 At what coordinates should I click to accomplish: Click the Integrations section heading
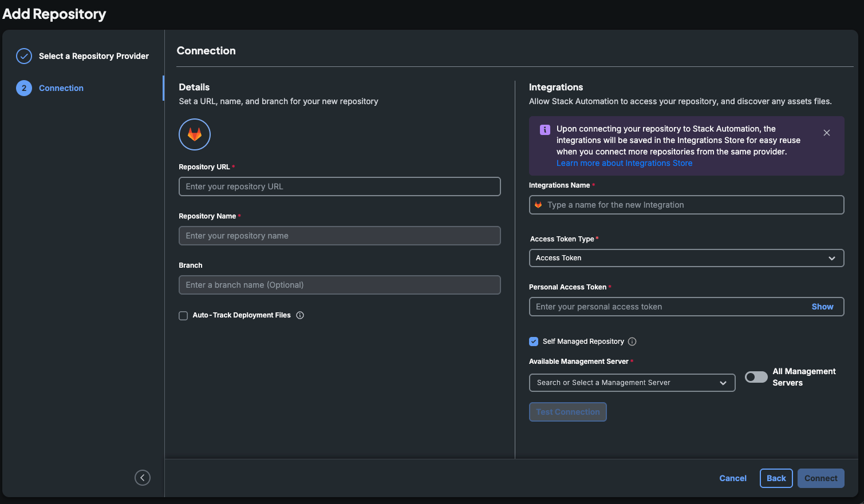pyautogui.click(x=556, y=87)
